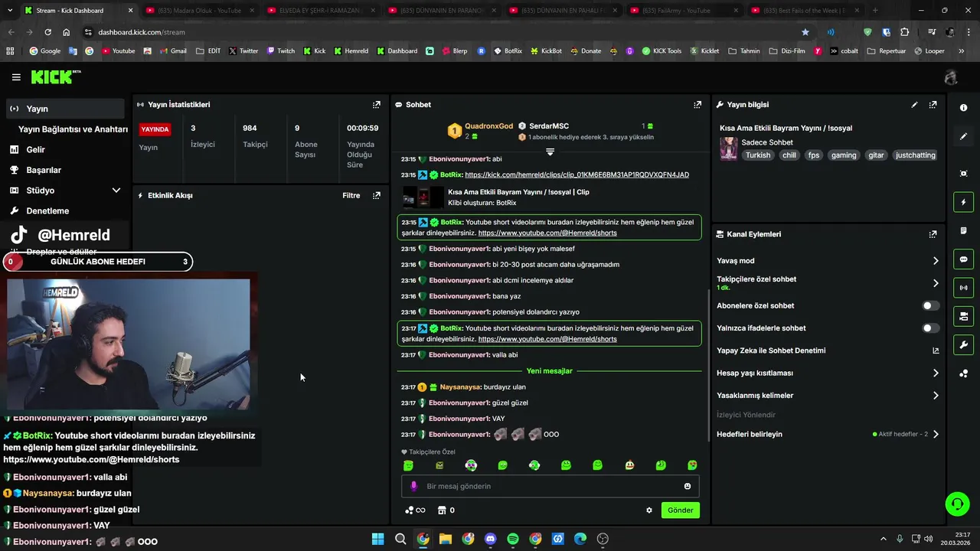The image size is (980, 551).
Task: Click the Gönder send button
Action: 680,510
